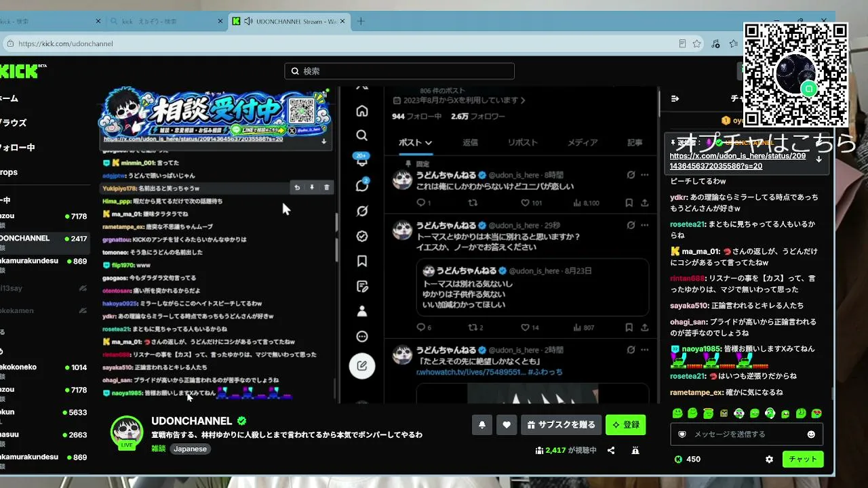Click the 2.6万 フォロワー followers count
The width and height of the screenshot is (868, 488).
[477, 117]
